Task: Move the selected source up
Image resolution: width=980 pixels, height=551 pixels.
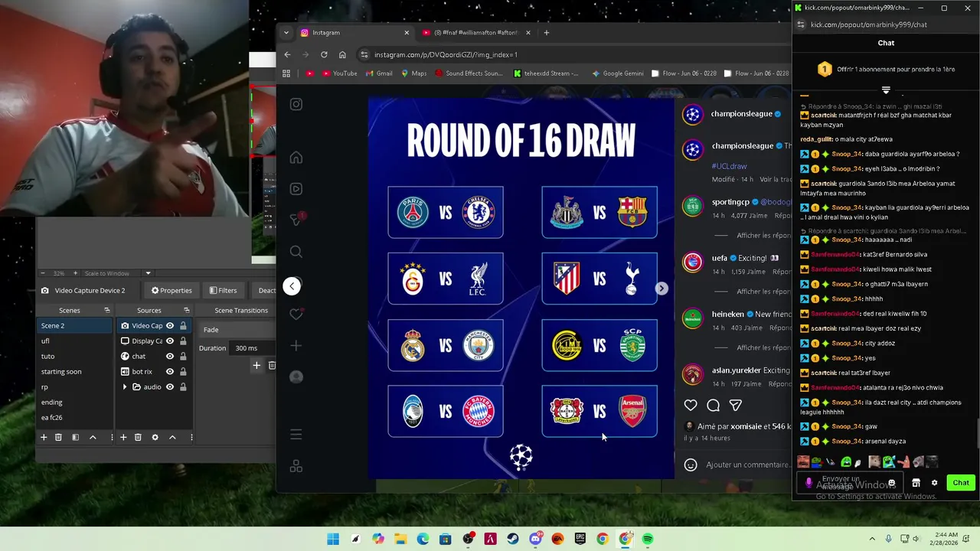Action: pos(172,437)
